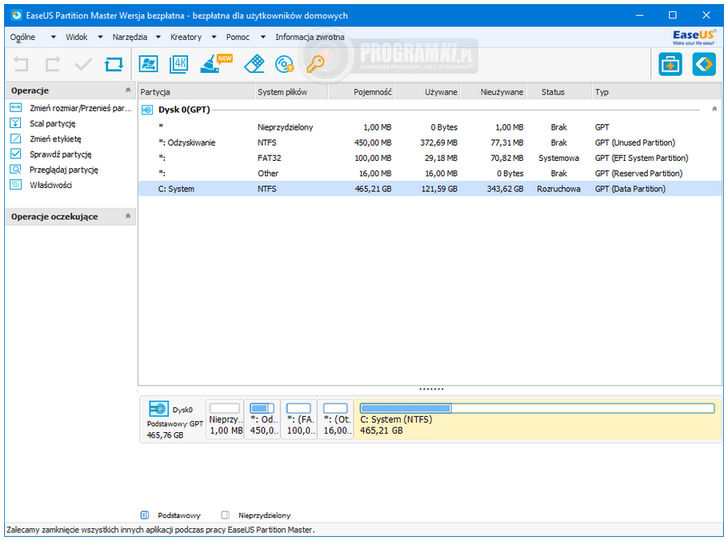Expand the Ogólne dropdown arrow
The height and width of the screenshot is (542, 727).
(53, 37)
